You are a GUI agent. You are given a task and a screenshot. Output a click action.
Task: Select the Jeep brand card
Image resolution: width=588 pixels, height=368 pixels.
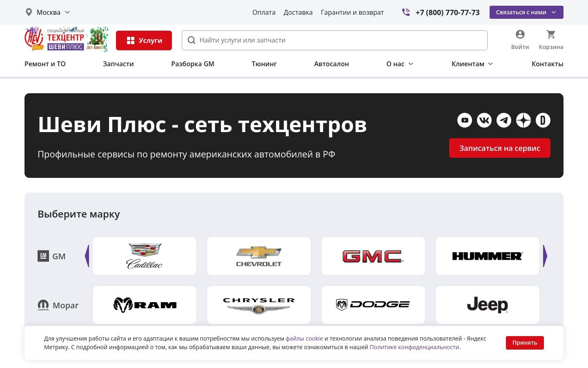[488, 305]
